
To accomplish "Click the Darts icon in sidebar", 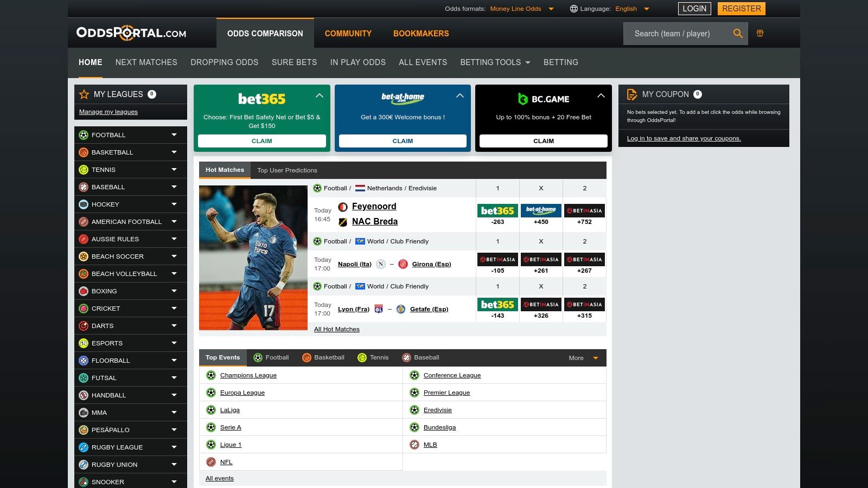I will point(84,326).
